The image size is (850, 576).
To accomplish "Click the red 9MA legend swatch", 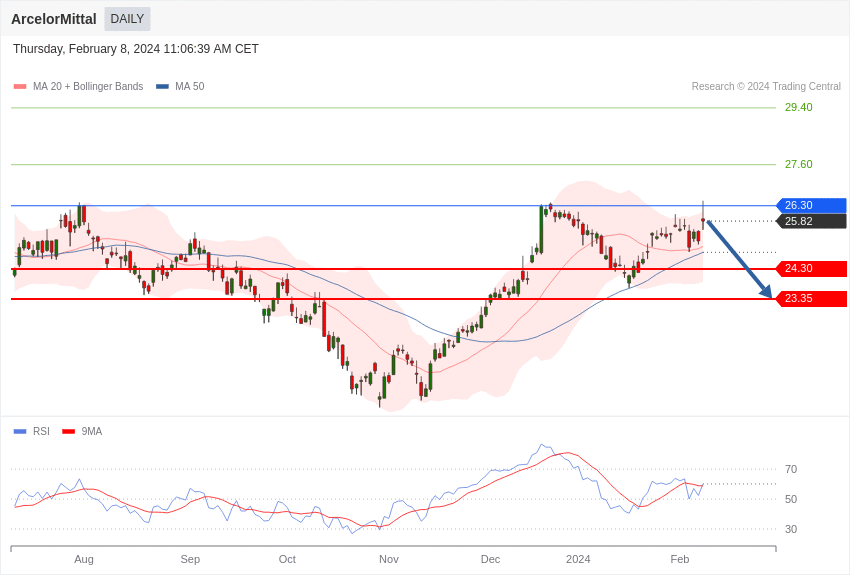I will [68, 432].
